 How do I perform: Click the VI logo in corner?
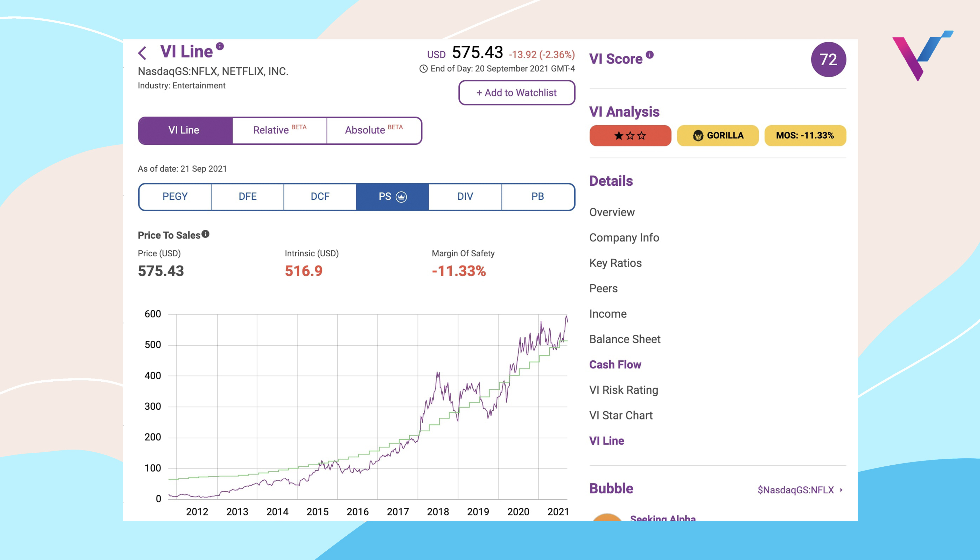pyautogui.click(x=922, y=55)
